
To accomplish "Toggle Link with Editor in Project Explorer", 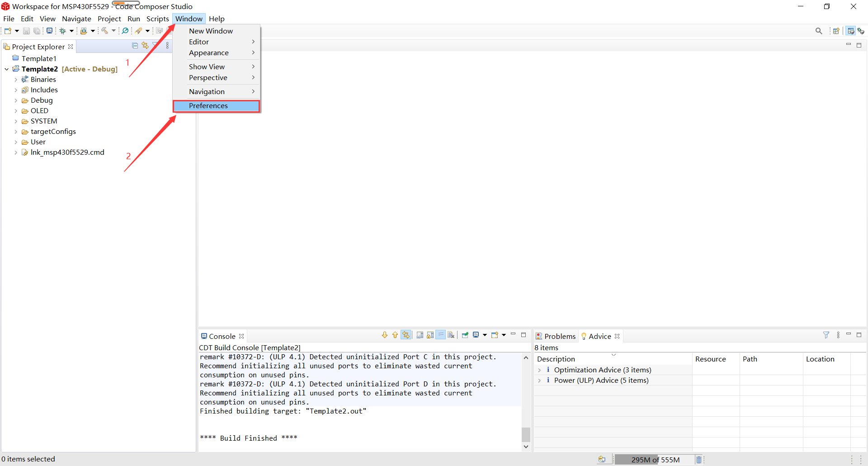I will (145, 46).
